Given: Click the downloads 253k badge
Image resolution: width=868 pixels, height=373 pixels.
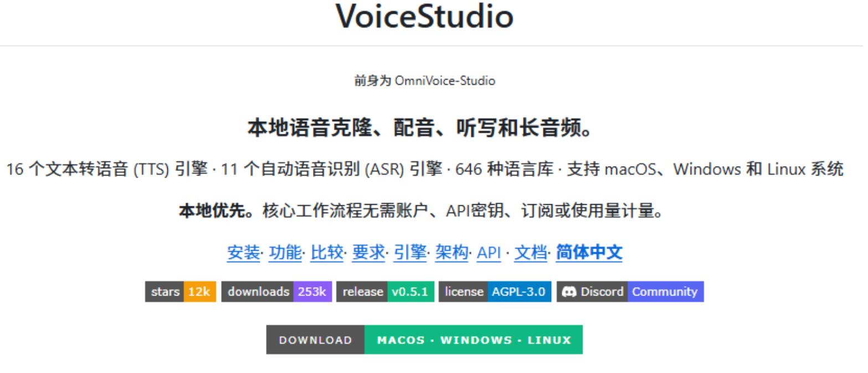Looking at the screenshot, I should coord(276,292).
